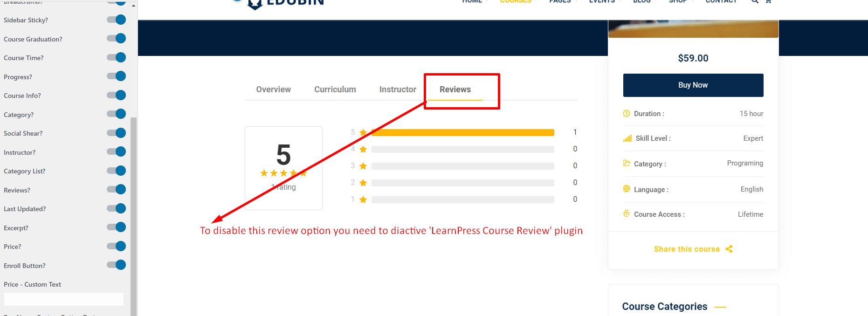Turn off the Sidebar Sticky? switch
Viewport: 868px width, 316px height.
point(117,20)
